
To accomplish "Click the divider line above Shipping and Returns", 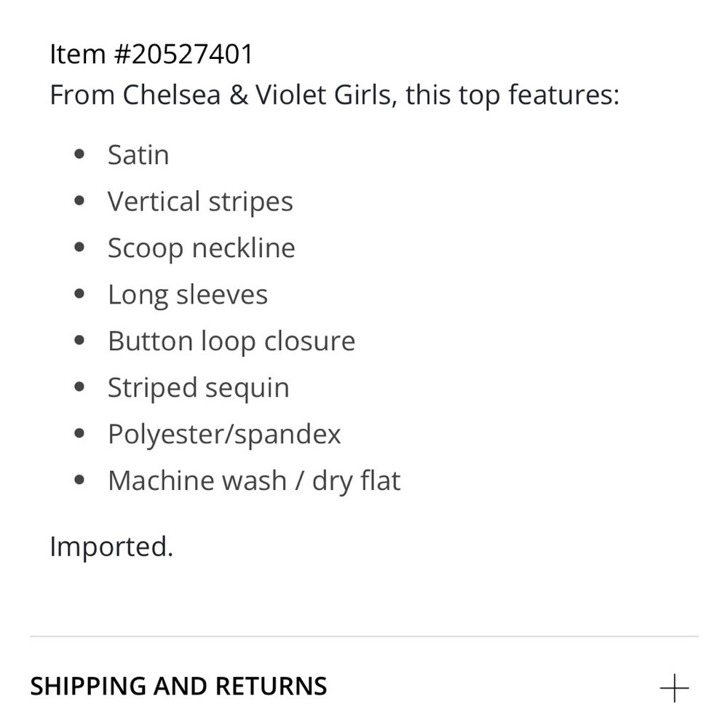I will [364, 636].
